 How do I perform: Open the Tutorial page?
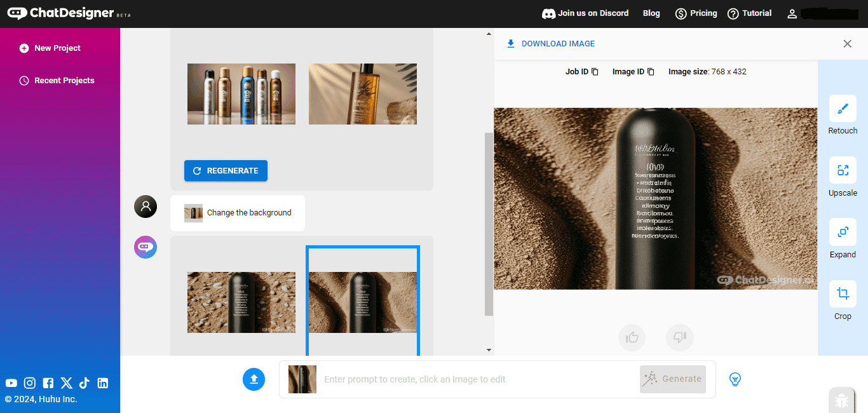749,13
